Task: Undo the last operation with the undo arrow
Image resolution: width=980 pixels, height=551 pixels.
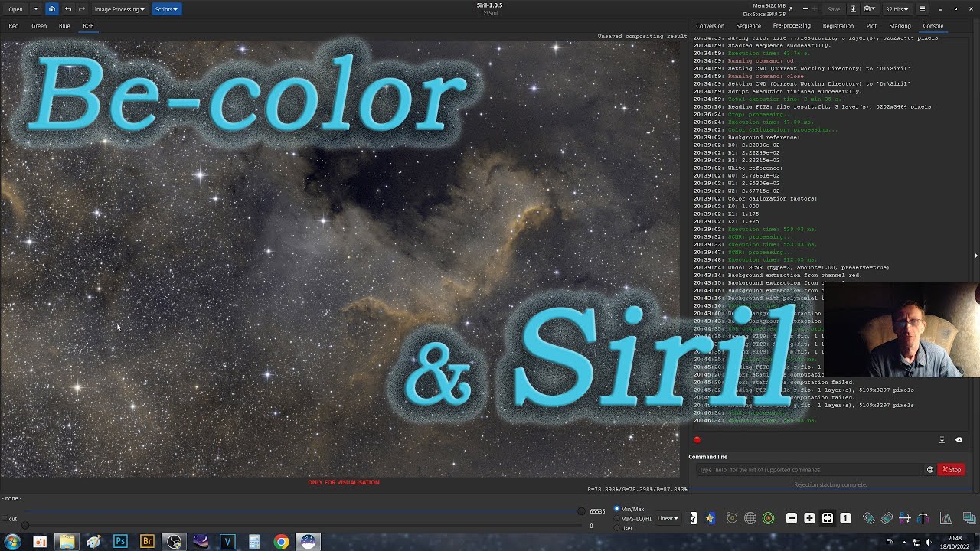Action: click(67, 9)
